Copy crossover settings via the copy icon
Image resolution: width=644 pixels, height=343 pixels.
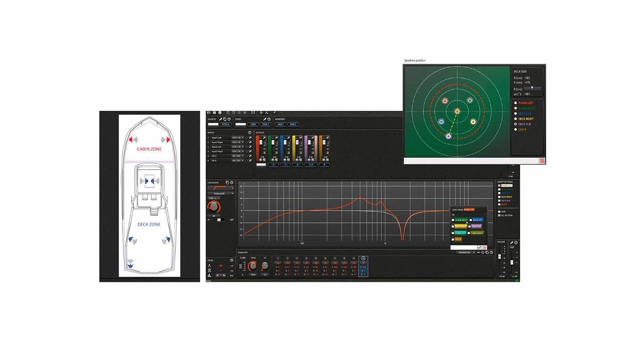(227, 181)
